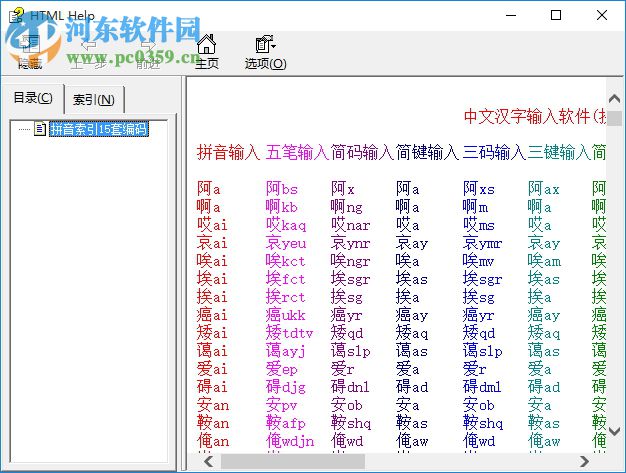Click the red entry 安an
The width and height of the screenshot is (626, 473).
point(213,405)
